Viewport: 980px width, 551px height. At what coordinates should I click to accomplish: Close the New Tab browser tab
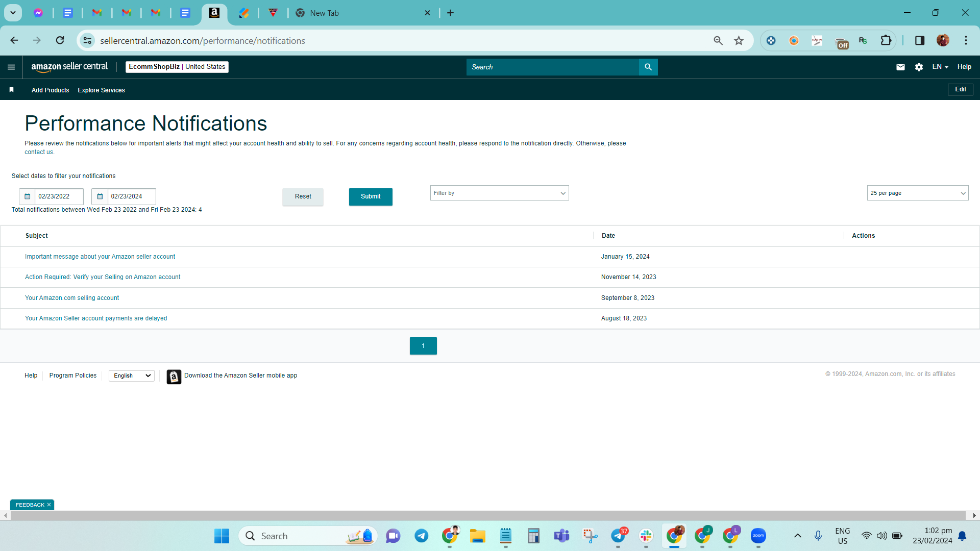[428, 13]
